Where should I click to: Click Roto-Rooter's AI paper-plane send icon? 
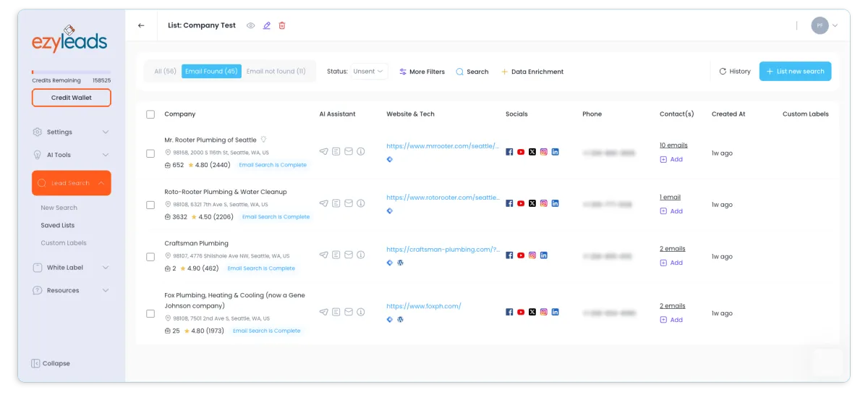pos(323,203)
